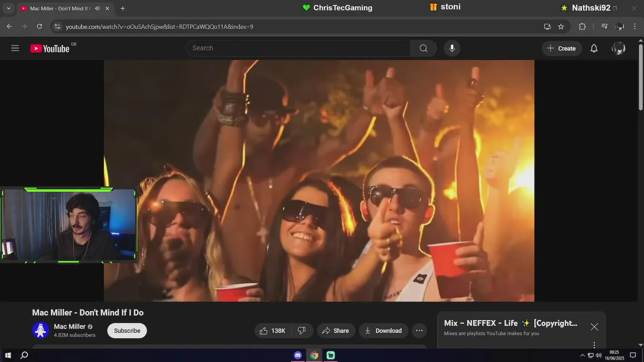This screenshot has height=362, width=644.
Task: Open the green app in taskbar
Action: click(331, 355)
